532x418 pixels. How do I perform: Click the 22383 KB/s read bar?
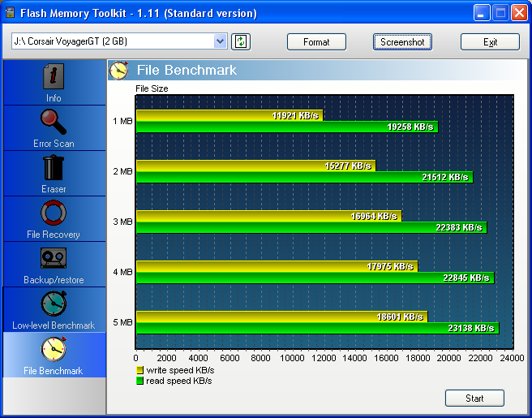(x=311, y=227)
